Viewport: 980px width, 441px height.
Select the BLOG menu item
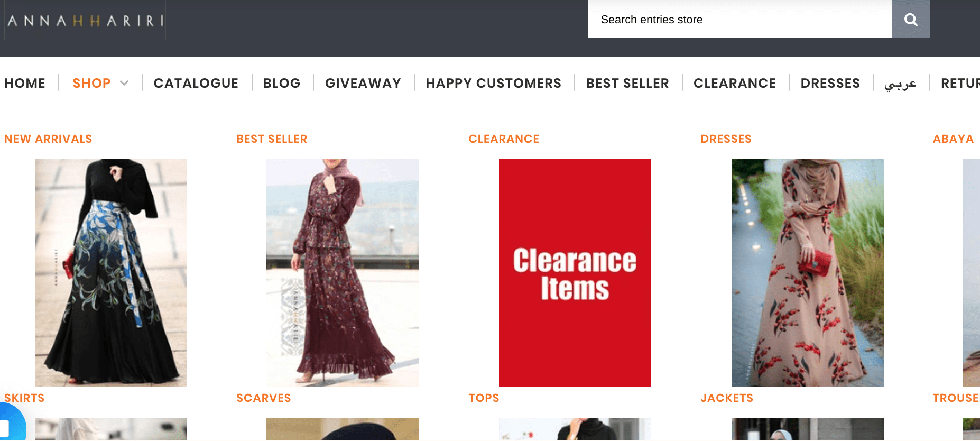coord(282,83)
